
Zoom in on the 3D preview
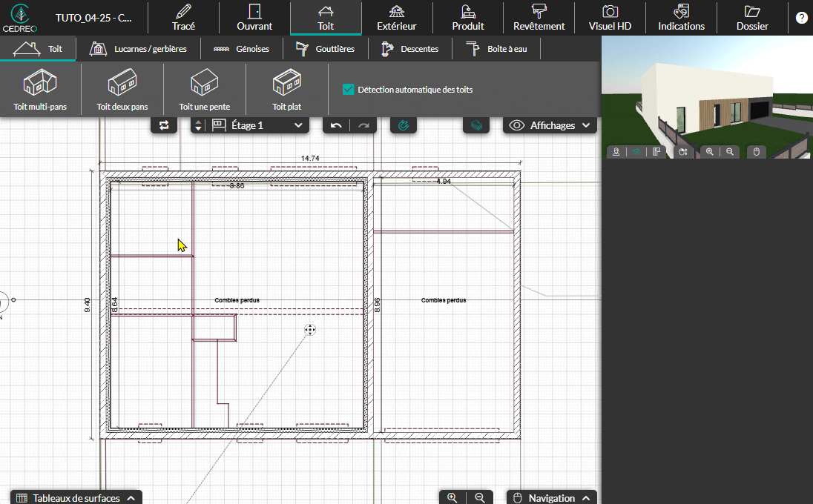coord(710,152)
